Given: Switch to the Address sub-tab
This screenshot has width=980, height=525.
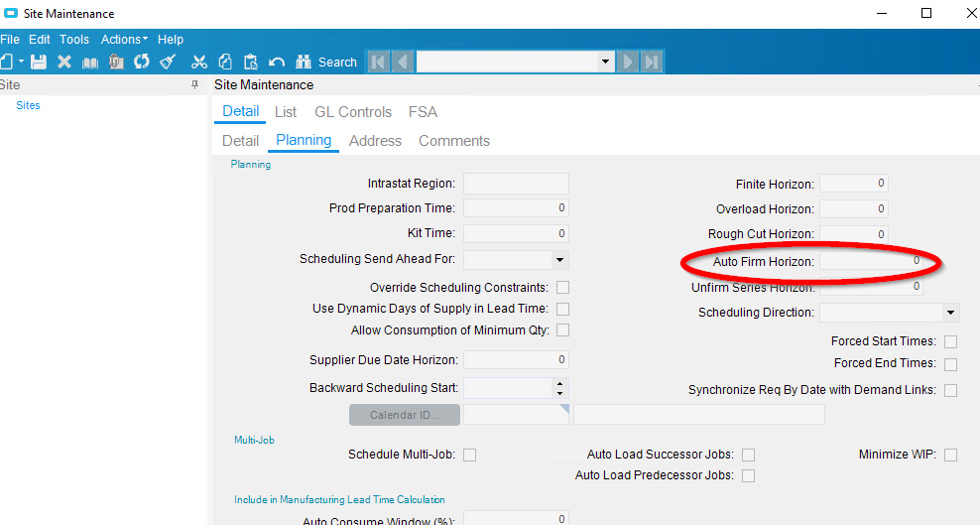Looking at the screenshot, I should pyautogui.click(x=375, y=141).
